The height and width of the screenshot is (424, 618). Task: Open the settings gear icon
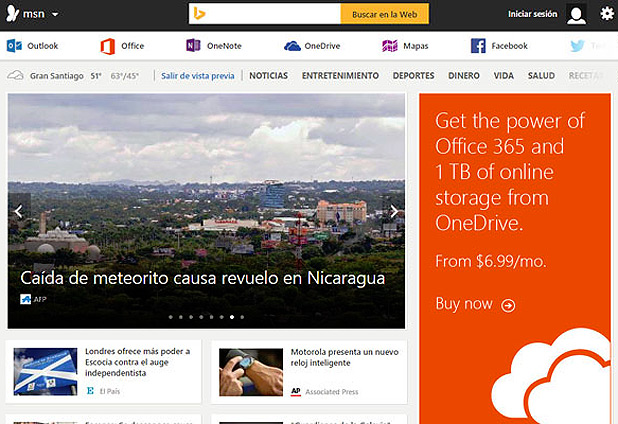tap(607, 14)
